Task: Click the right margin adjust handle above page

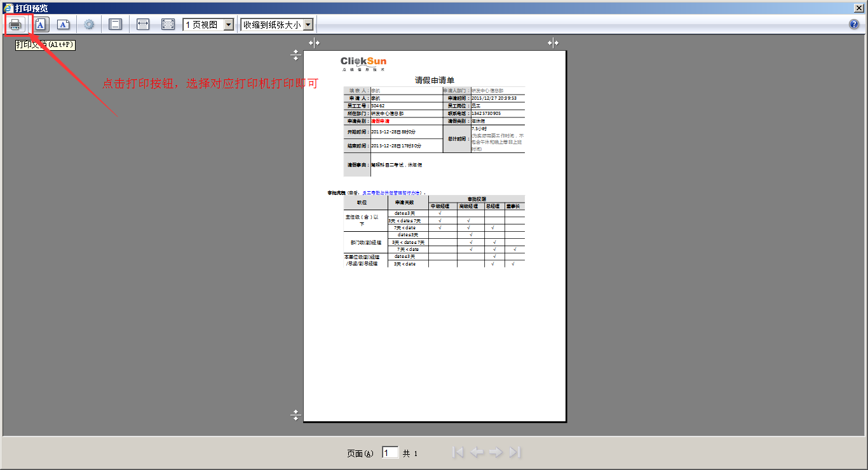Action: [x=553, y=43]
